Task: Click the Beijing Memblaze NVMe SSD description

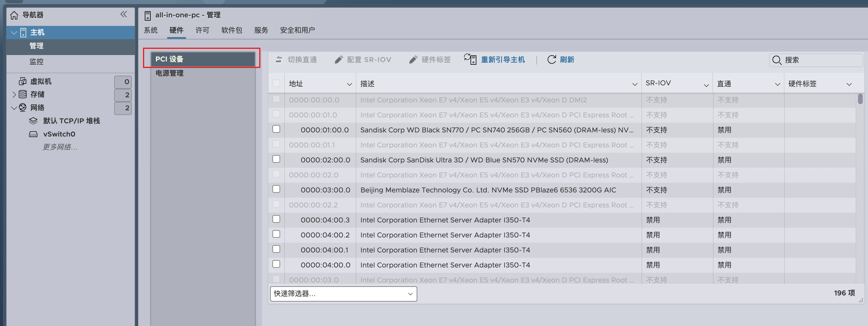Action: click(x=488, y=190)
